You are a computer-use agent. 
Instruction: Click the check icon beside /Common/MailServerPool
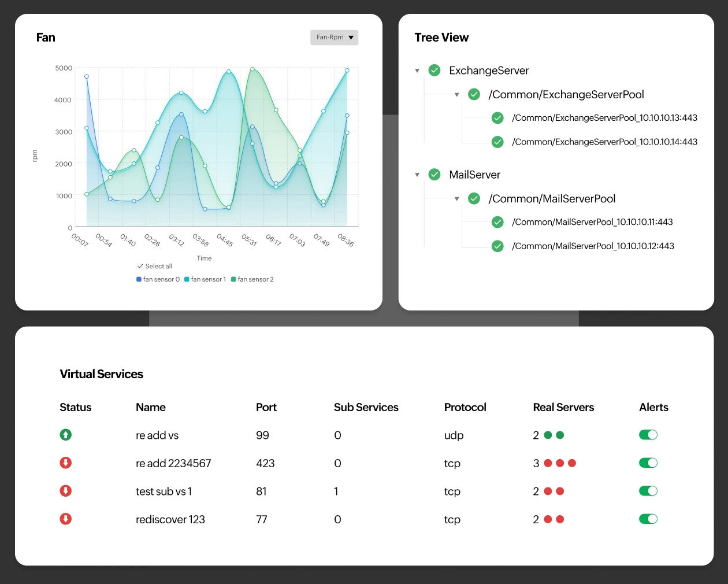click(474, 198)
